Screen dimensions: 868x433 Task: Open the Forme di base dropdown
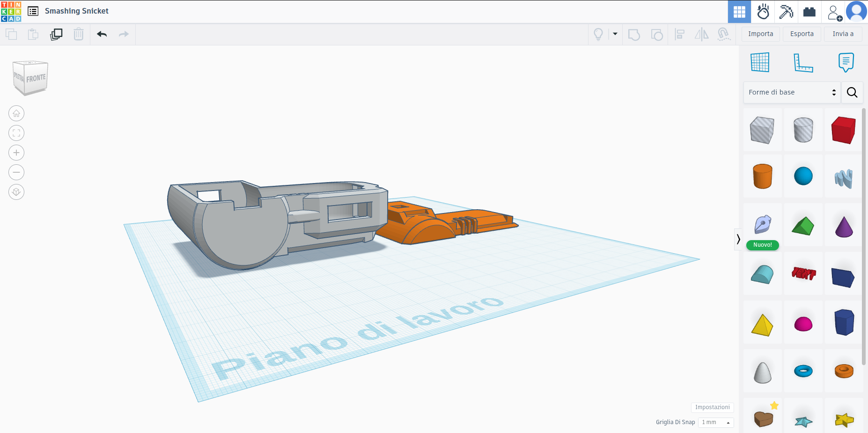click(x=792, y=93)
